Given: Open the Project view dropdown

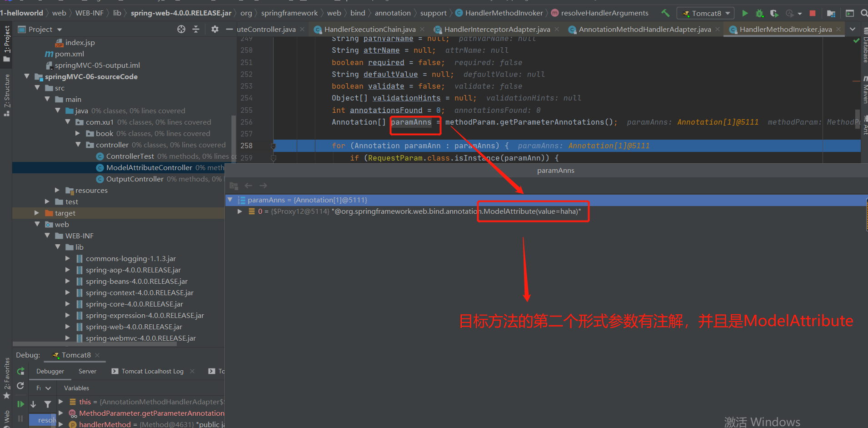Looking at the screenshot, I should [x=60, y=30].
